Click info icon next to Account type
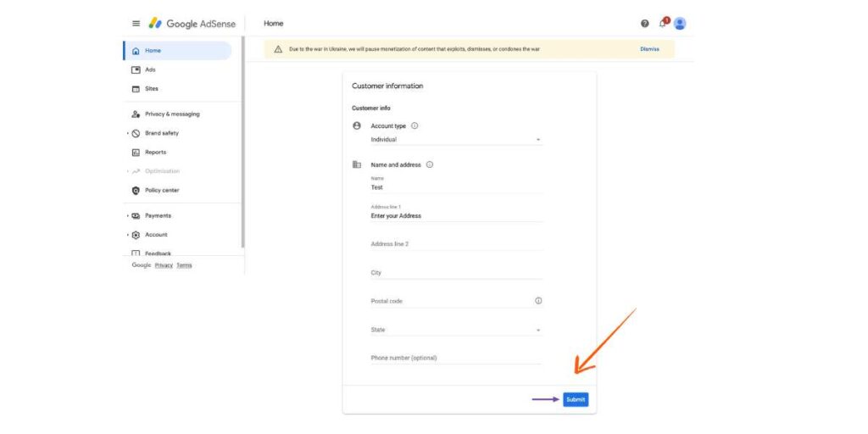Viewport: 868px width, 434px height. tap(415, 125)
